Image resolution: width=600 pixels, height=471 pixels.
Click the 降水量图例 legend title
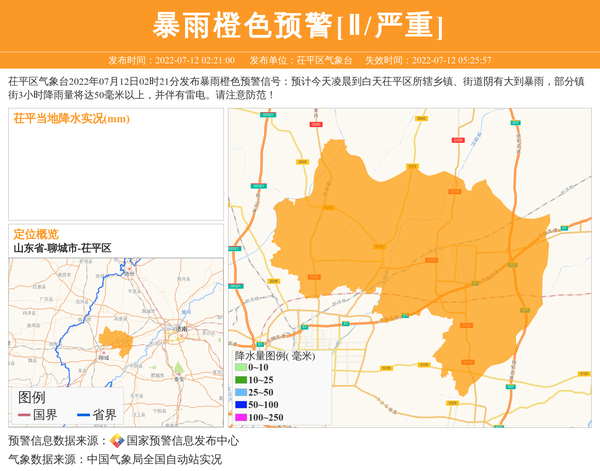point(274,355)
